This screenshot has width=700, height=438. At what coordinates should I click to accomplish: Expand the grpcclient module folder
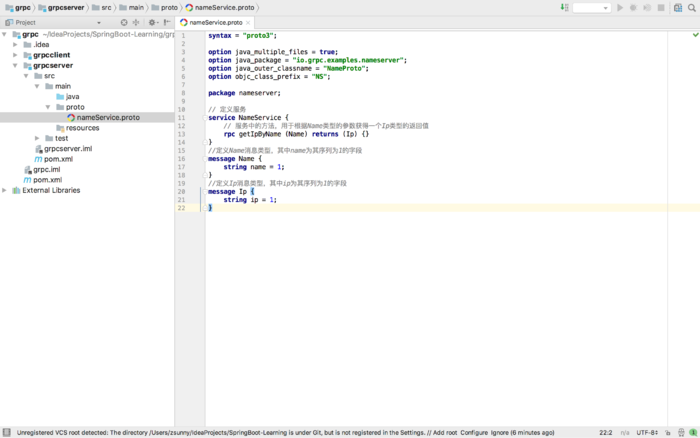click(15, 55)
